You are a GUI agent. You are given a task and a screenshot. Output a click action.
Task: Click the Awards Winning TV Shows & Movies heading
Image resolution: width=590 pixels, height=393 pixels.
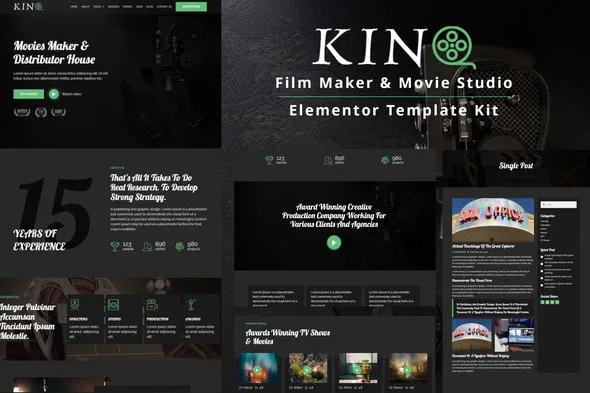click(x=287, y=337)
